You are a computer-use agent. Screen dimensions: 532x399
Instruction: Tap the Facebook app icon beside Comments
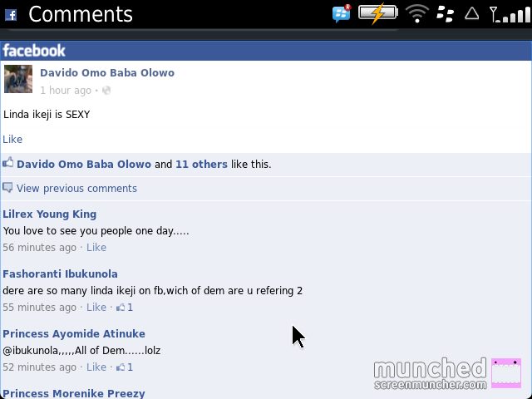11,15
